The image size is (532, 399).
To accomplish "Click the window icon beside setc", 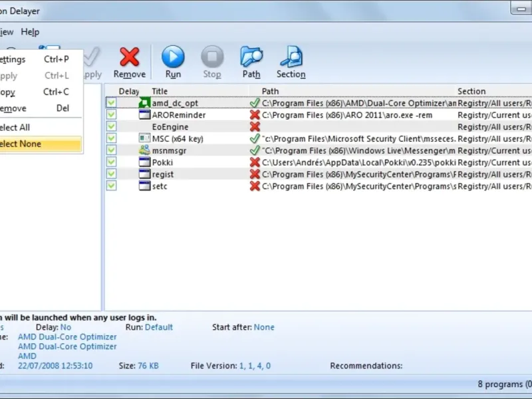I will [144, 186].
